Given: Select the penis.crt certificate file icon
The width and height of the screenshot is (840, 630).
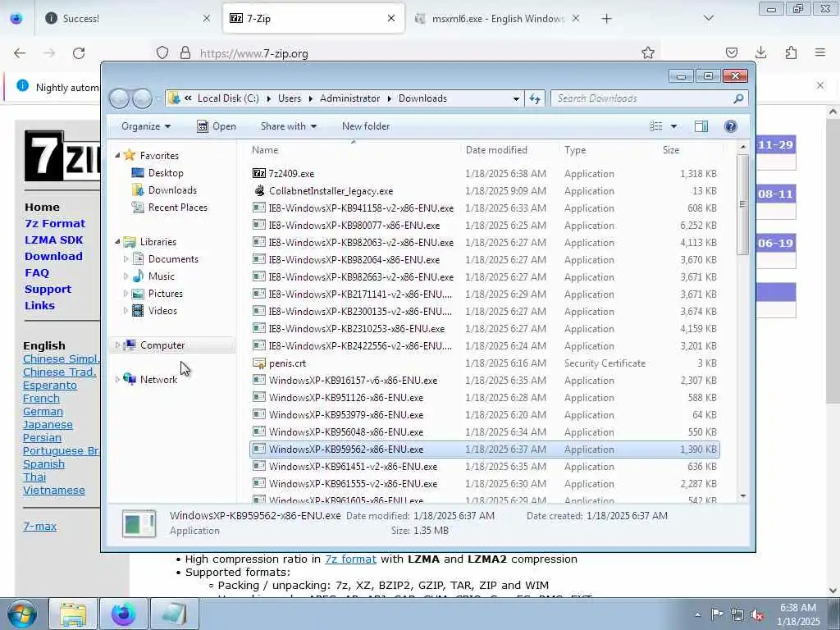Looking at the screenshot, I should pos(259,363).
